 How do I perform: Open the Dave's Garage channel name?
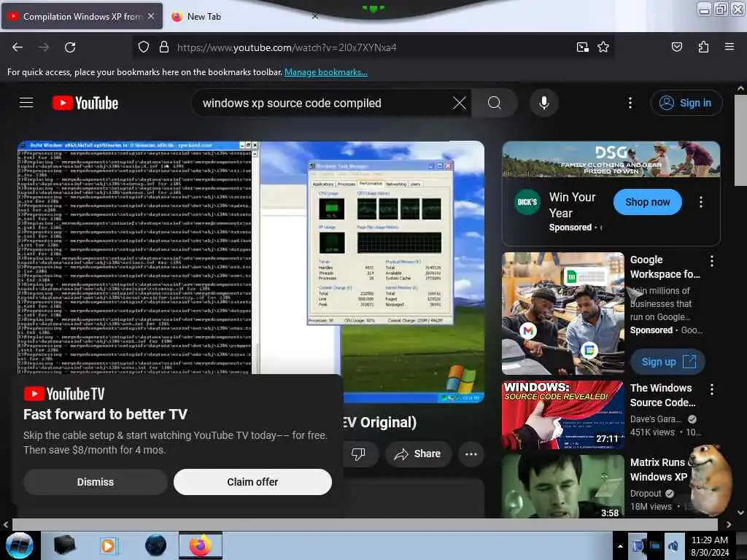click(x=656, y=419)
